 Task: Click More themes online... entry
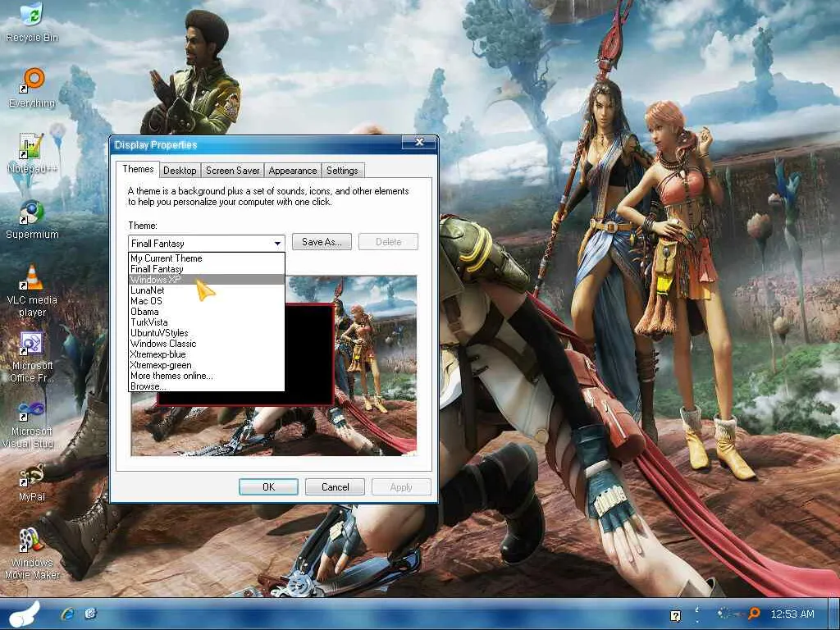(206, 376)
